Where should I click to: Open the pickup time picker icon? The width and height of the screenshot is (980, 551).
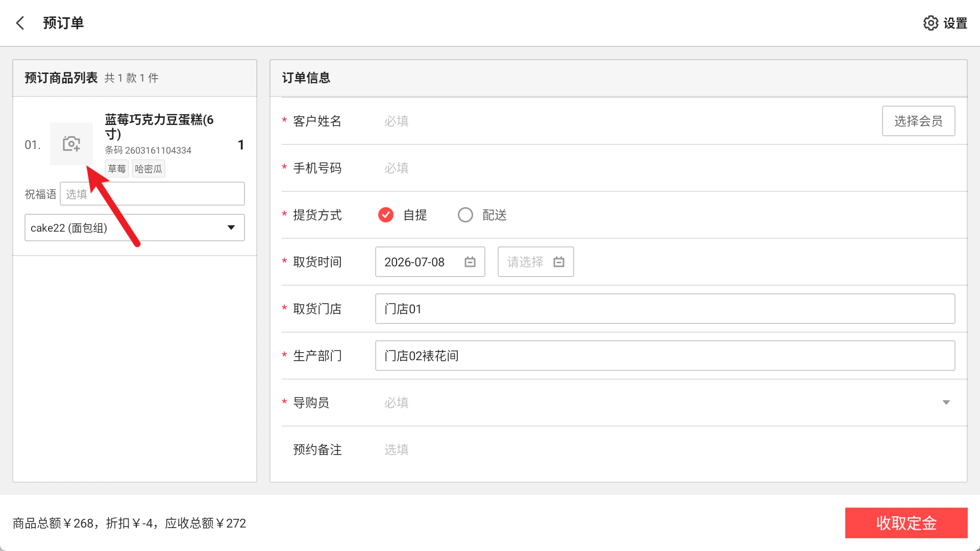click(x=559, y=262)
